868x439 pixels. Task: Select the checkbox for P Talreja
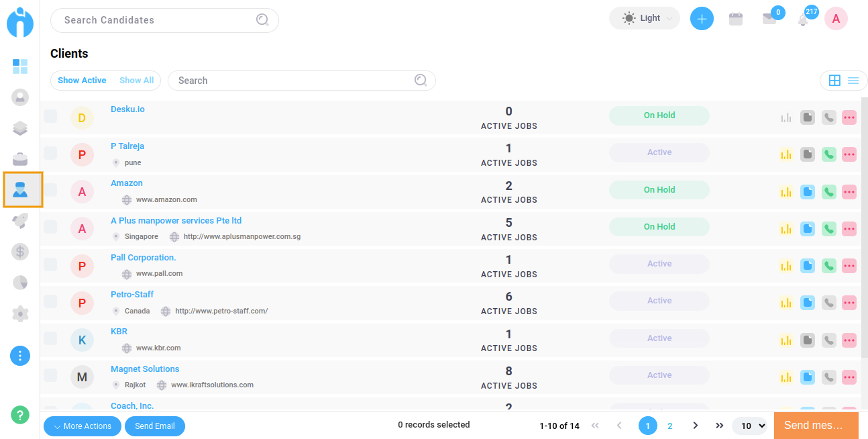50,153
